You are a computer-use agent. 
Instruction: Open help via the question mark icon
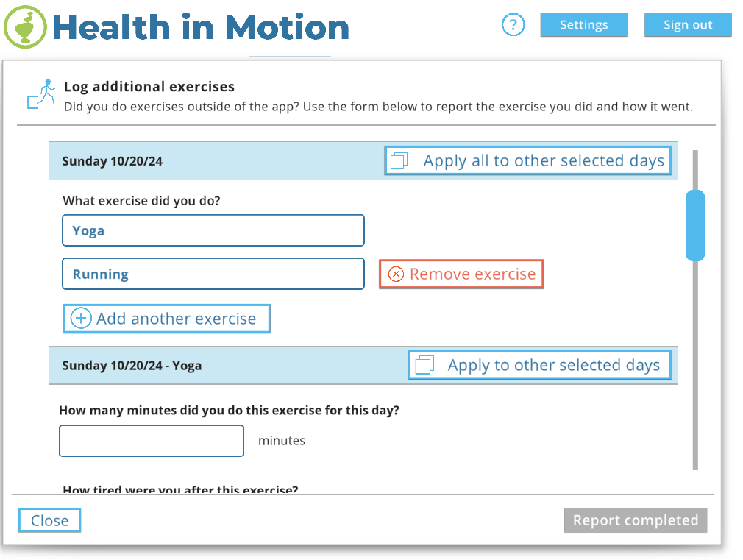[513, 25]
